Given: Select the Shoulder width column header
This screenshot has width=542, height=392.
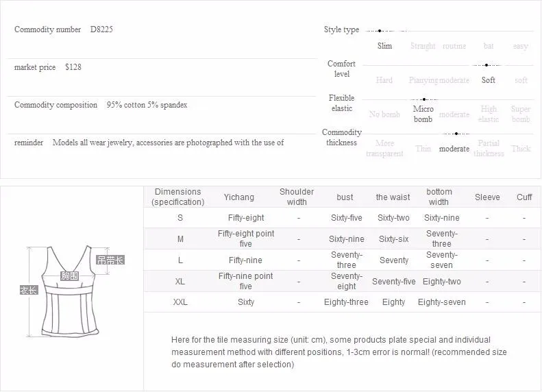Looking at the screenshot, I should coord(297,197).
